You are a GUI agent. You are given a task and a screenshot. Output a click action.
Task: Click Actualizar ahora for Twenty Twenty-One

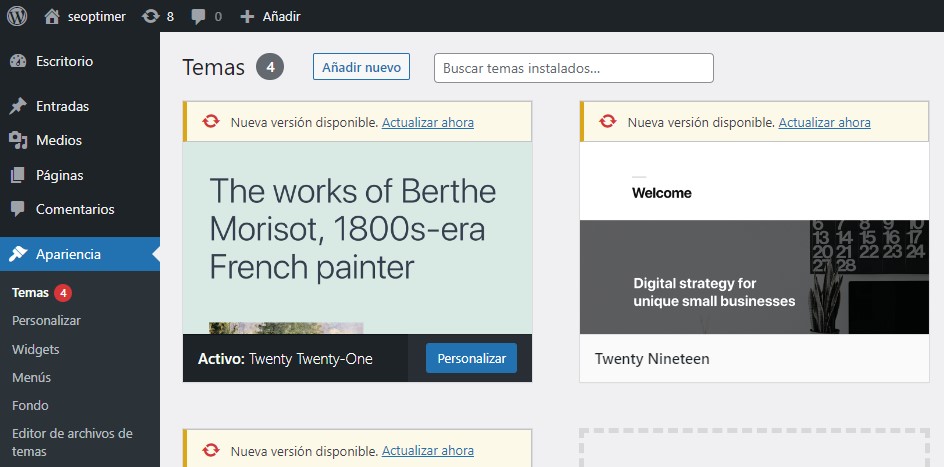(427, 122)
